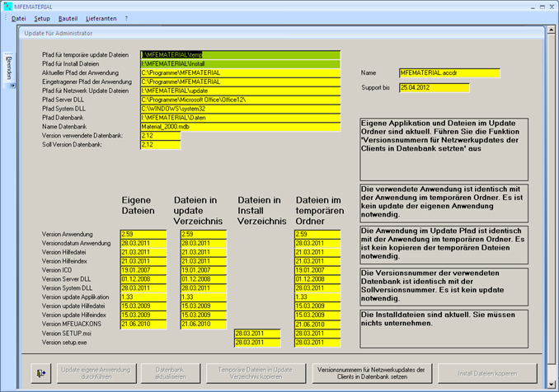The height and width of the screenshot is (392, 559).
Task: Click Eingetragener Pfad der Anwendung field
Action: point(241,82)
